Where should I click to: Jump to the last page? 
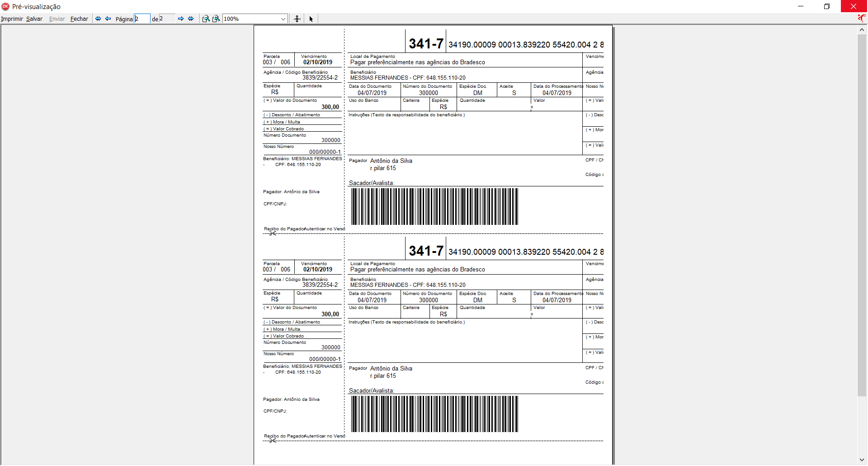pos(191,19)
